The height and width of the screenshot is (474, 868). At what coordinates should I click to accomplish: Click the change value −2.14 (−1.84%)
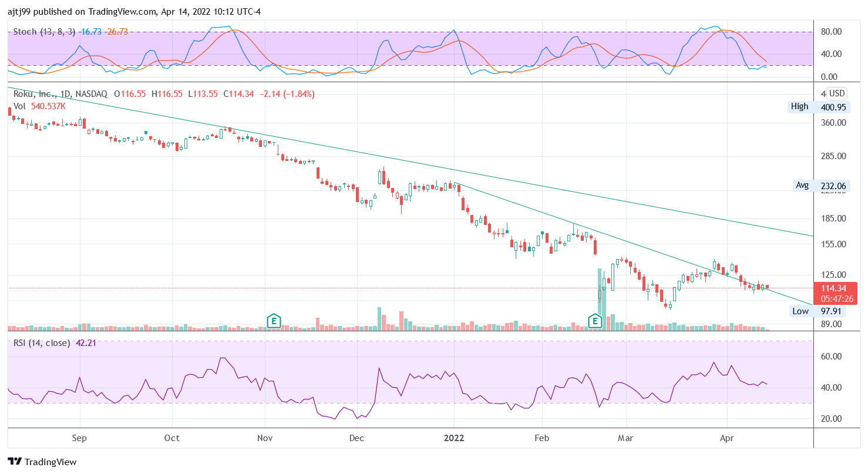coord(287,93)
